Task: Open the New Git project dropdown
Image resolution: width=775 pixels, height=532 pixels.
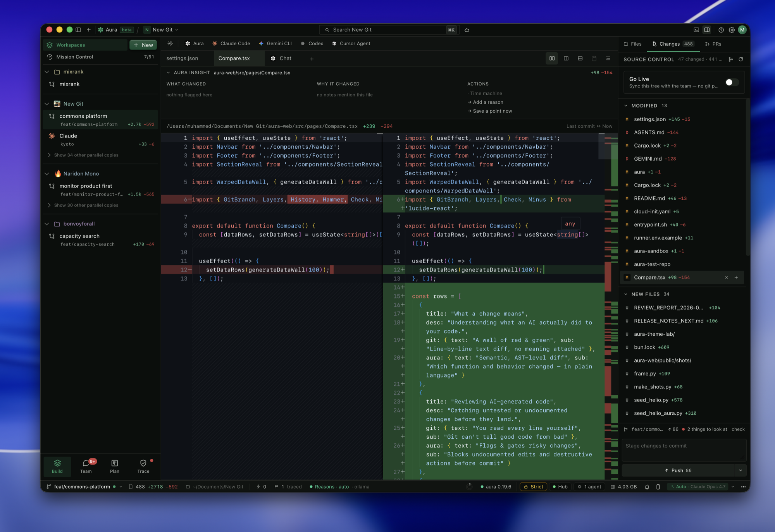Action: coord(162,30)
